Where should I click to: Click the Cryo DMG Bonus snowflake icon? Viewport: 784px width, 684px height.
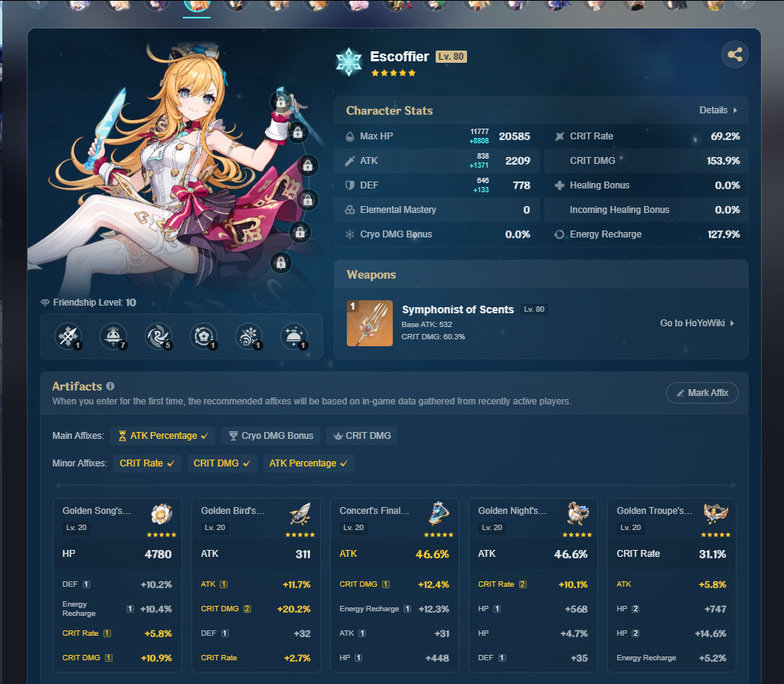pos(350,234)
